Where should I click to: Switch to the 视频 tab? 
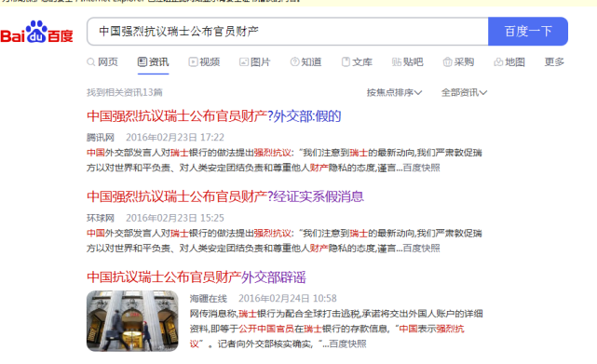pos(204,61)
